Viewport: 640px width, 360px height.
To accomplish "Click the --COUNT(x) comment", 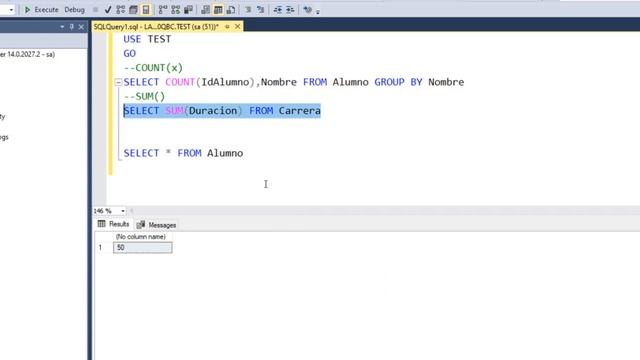I will [153, 68].
